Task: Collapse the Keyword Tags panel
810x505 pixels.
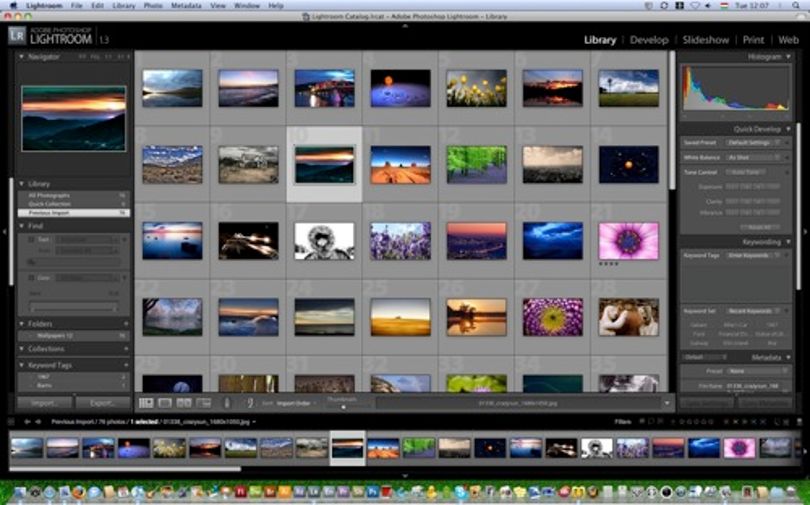Action: click(21, 365)
